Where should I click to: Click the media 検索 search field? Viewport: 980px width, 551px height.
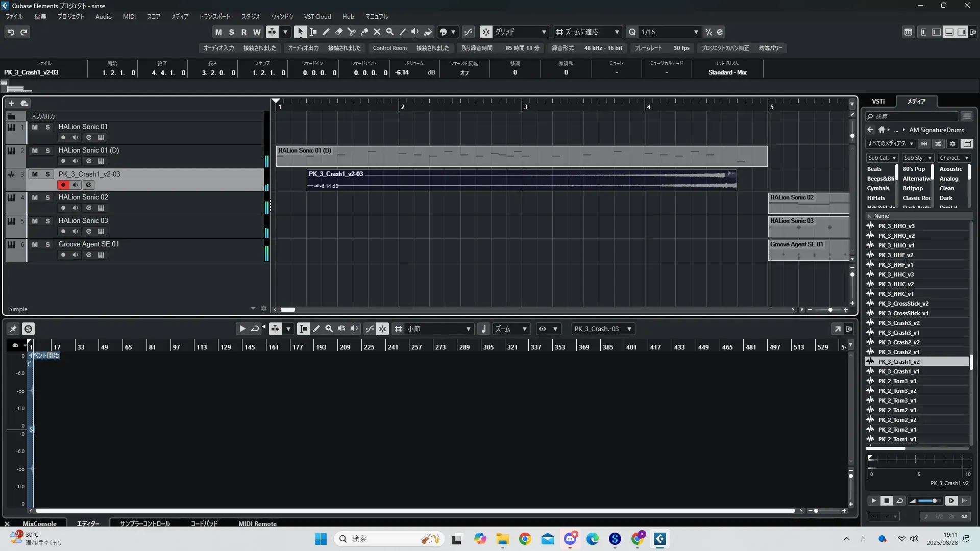pos(914,116)
